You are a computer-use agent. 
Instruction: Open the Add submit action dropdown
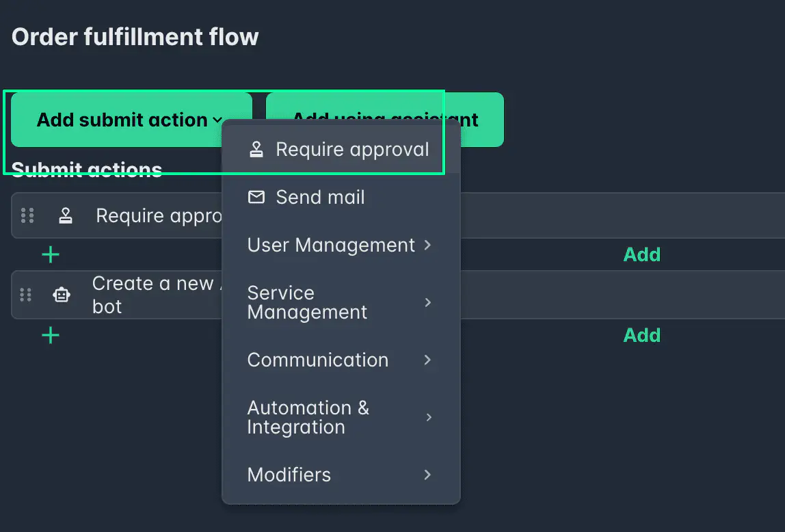[127, 119]
